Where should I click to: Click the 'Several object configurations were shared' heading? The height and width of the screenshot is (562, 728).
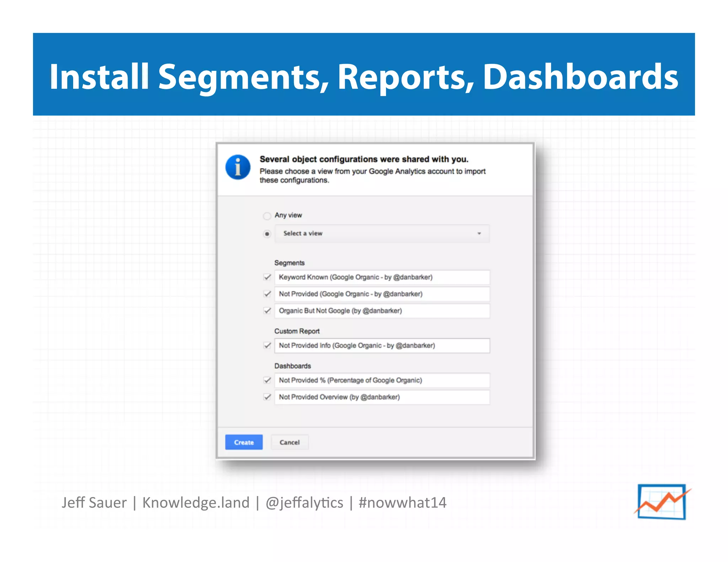[364, 159]
